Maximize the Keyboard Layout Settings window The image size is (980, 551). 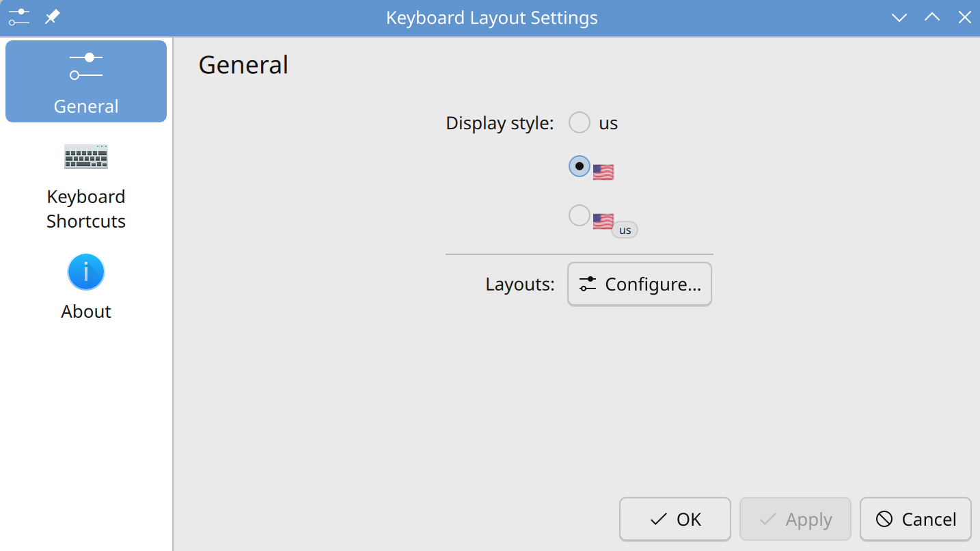click(932, 17)
